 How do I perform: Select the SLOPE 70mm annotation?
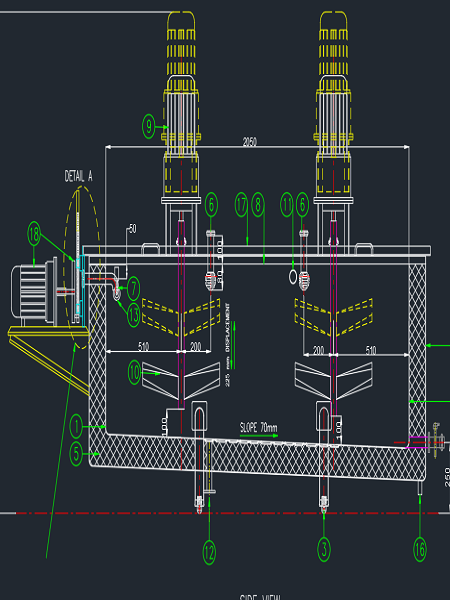(x=259, y=427)
